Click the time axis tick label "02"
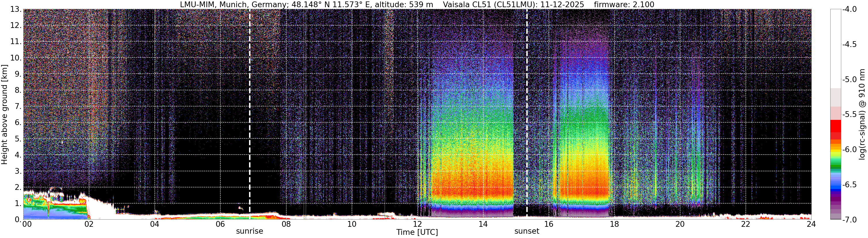Image resolution: width=868 pixels, height=238 pixels. (89, 224)
